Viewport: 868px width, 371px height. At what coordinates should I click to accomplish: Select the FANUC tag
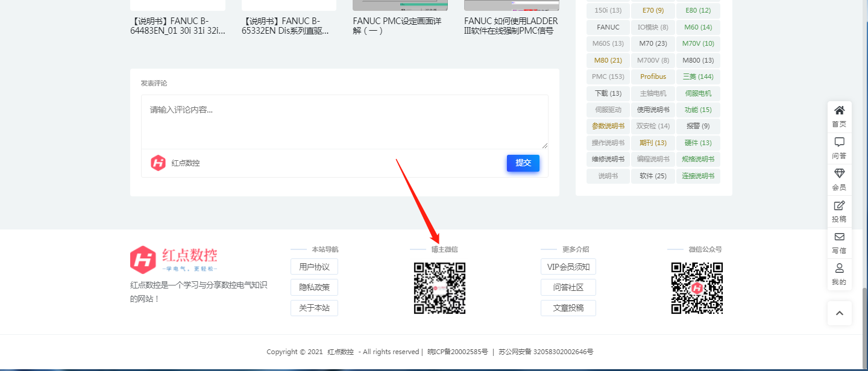[x=608, y=27]
